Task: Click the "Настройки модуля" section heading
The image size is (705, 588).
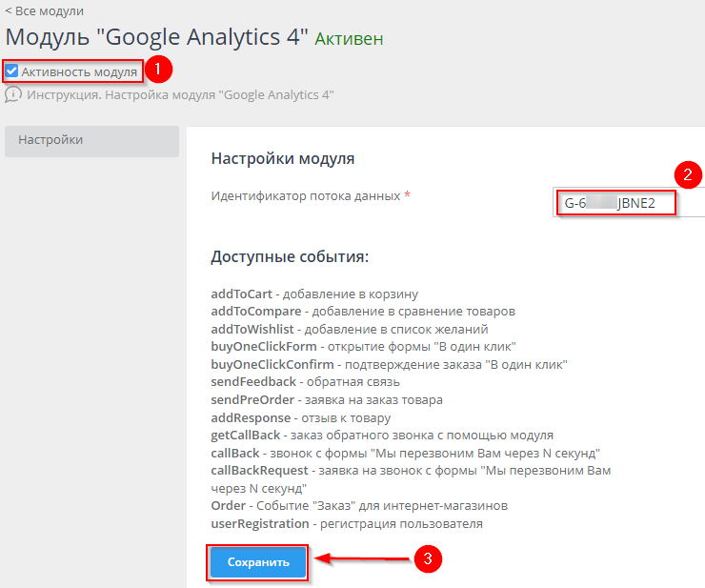Action: pos(282,158)
